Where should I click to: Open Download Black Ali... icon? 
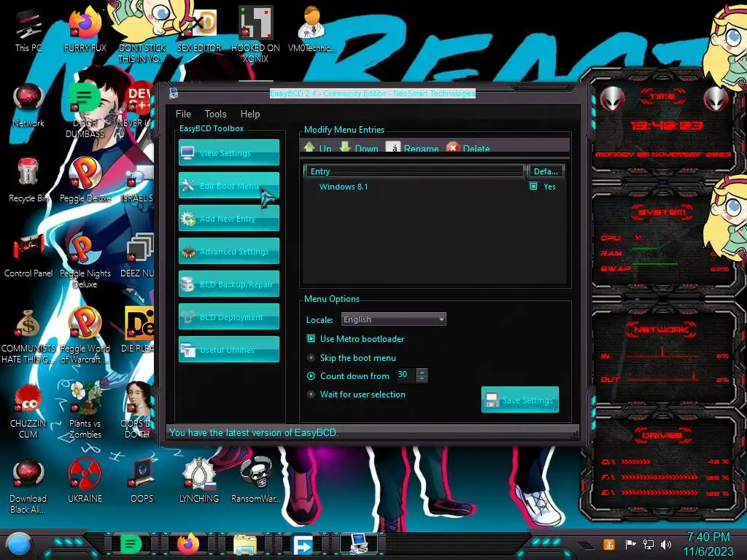coord(28,486)
